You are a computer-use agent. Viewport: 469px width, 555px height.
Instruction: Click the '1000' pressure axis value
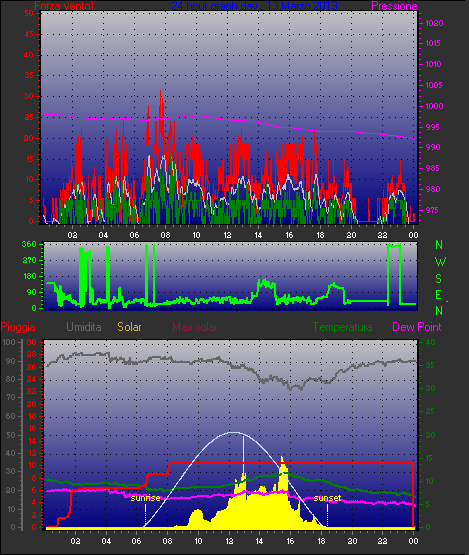coord(434,106)
